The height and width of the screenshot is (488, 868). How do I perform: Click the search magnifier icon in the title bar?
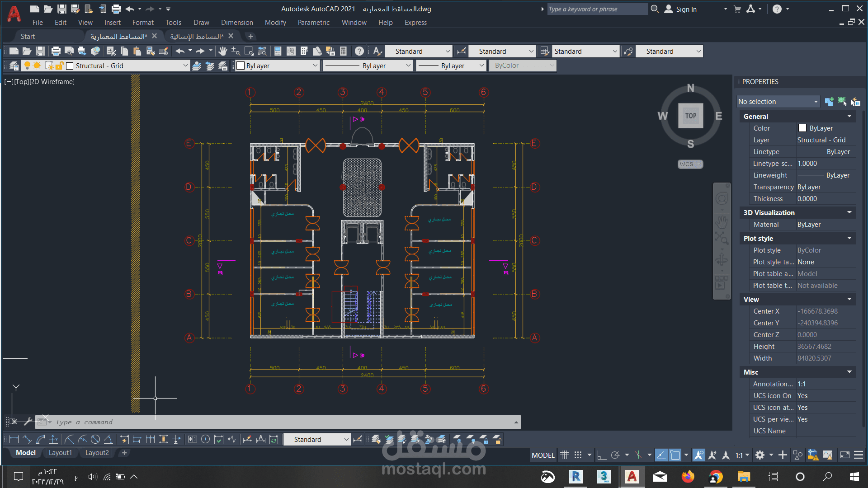tap(655, 9)
